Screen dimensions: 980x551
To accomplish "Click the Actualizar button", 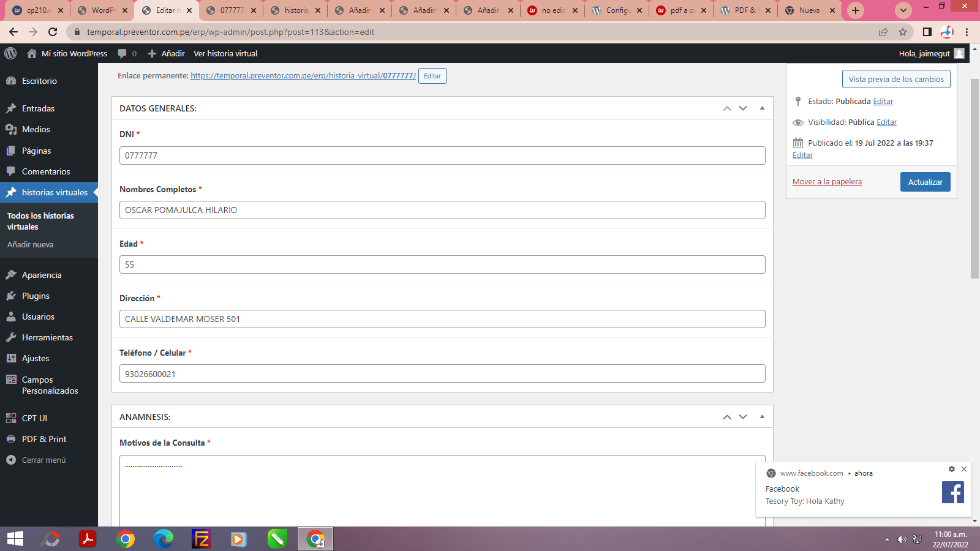I will click(925, 182).
